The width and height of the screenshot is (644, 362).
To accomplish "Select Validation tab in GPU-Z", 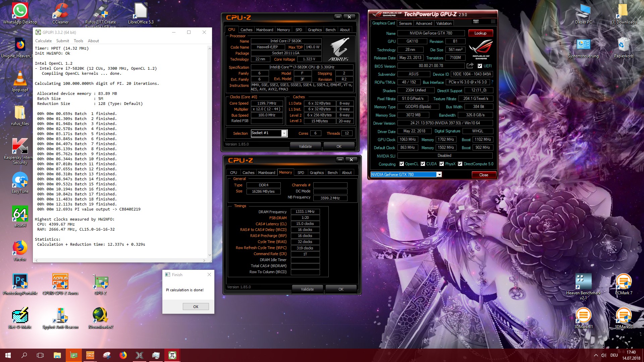I will pos(444,23).
